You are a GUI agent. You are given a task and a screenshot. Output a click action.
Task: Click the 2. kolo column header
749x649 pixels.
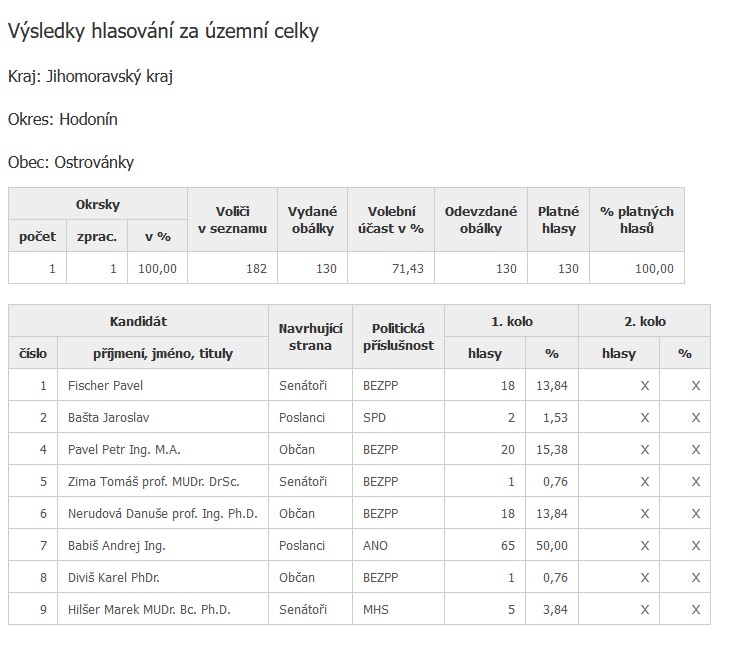click(x=644, y=322)
